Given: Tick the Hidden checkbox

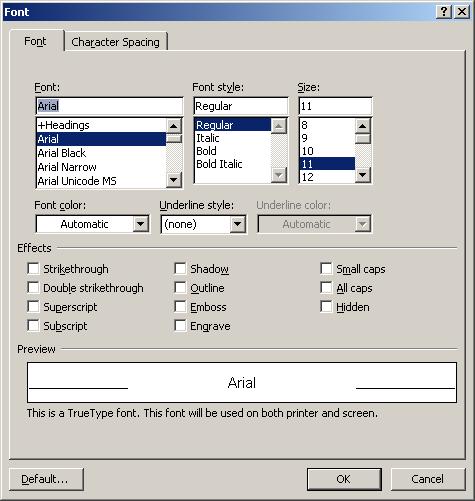Looking at the screenshot, I should 326,306.
